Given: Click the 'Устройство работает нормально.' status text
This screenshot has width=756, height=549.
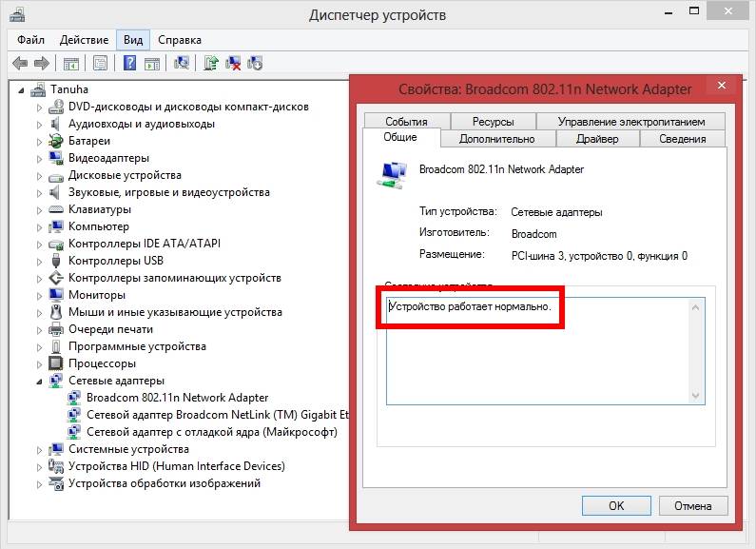Looking at the screenshot, I should click(x=470, y=306).
